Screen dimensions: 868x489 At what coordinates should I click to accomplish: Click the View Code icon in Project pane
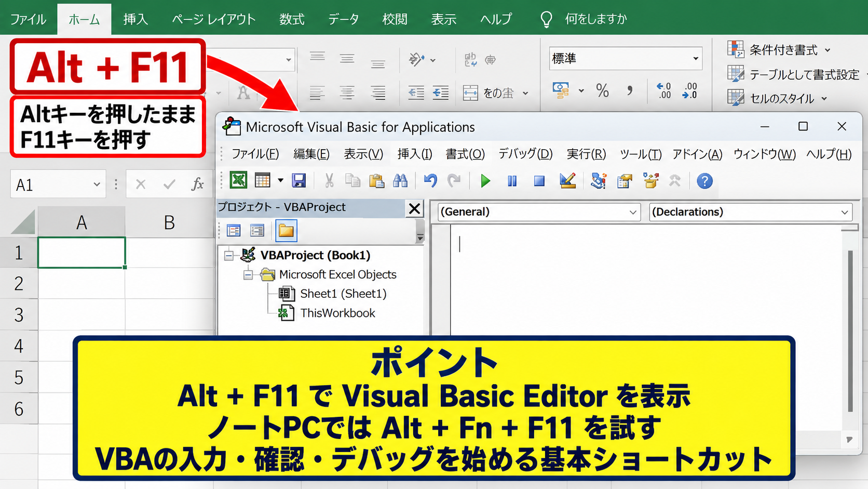pos(234,230)
